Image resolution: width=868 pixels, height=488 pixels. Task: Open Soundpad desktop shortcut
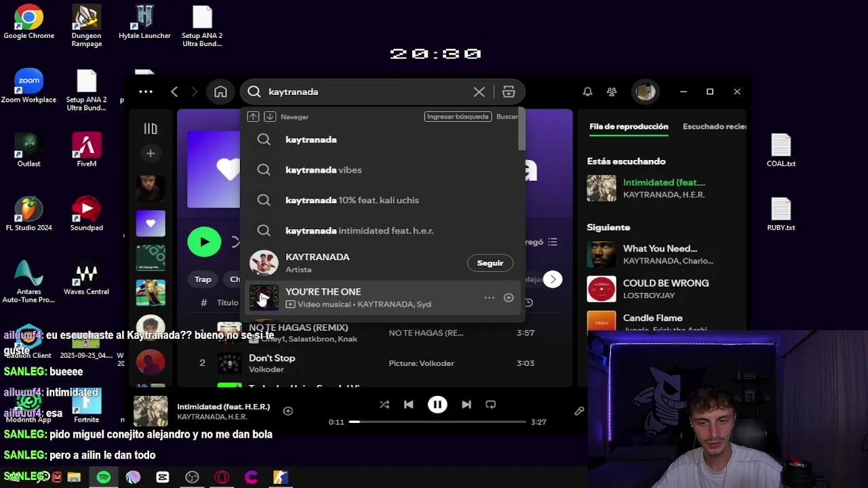(x=86, y=214)
